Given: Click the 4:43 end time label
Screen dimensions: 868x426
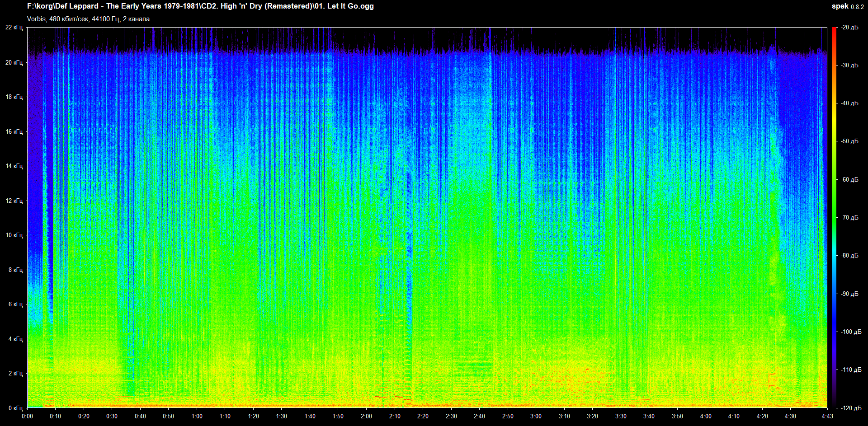Looking at the screenshot, I should coord(827,416).
